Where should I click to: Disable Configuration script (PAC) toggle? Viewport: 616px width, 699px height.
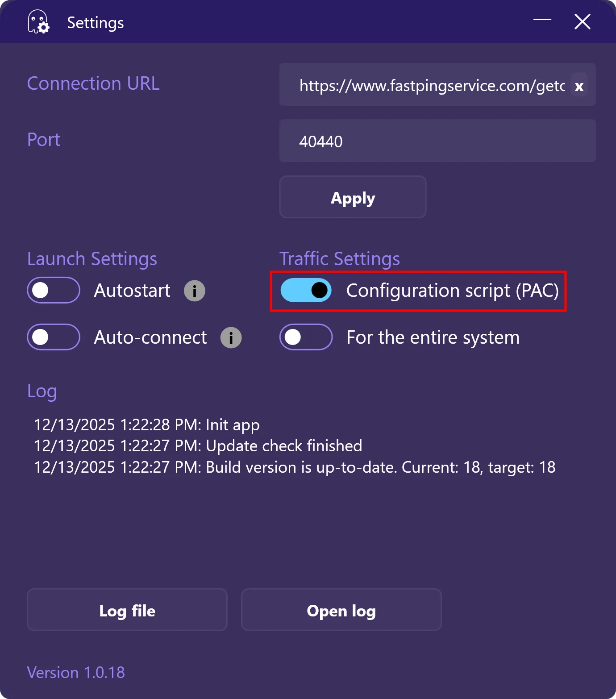[306, 290]
